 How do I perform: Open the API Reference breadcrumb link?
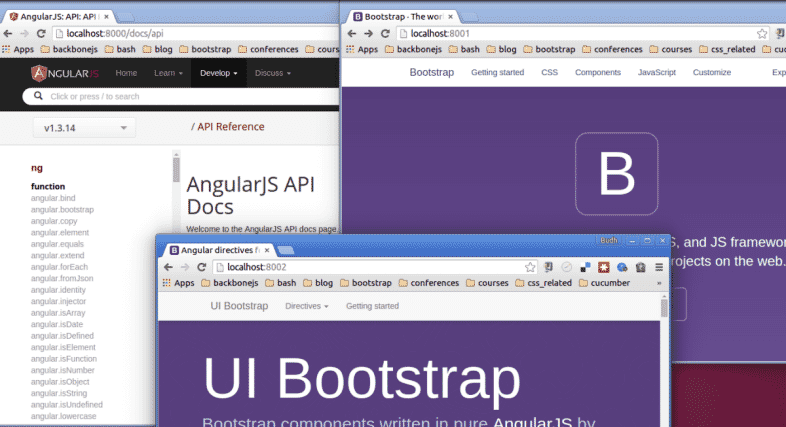click(x=231, y=127)
